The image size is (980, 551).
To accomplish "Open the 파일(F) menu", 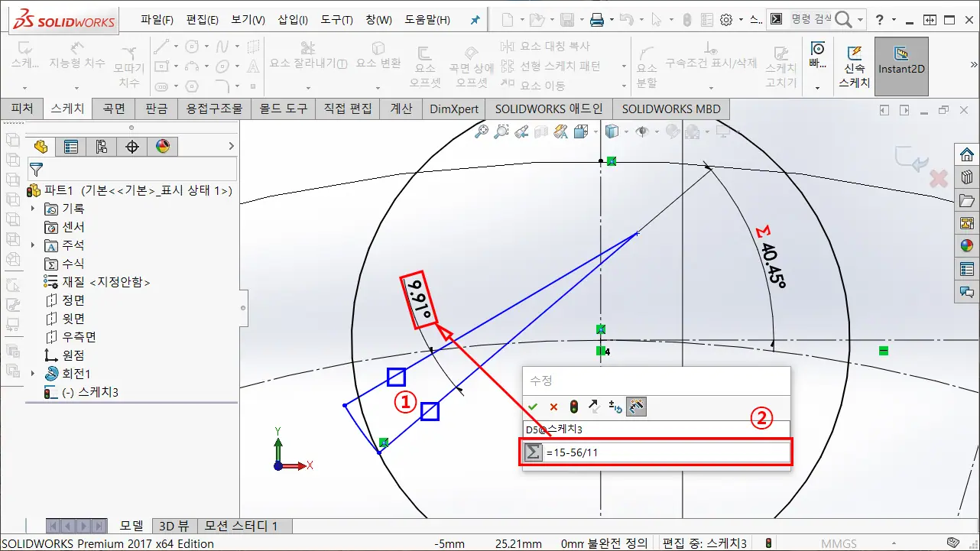I will [x=157, y=20].
